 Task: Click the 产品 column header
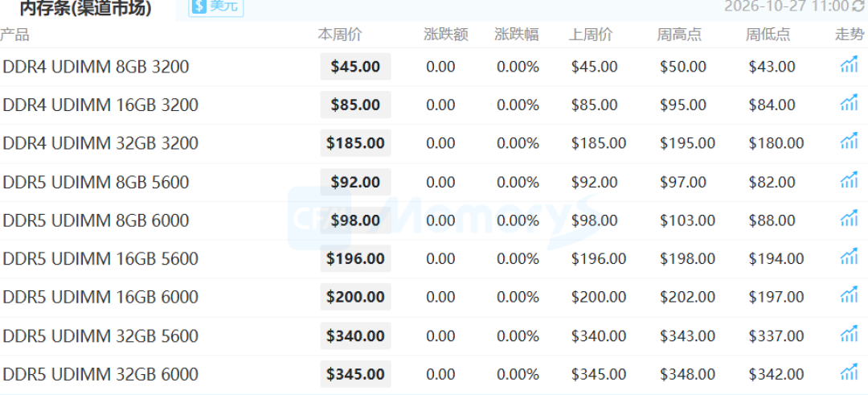click(14, 35)
